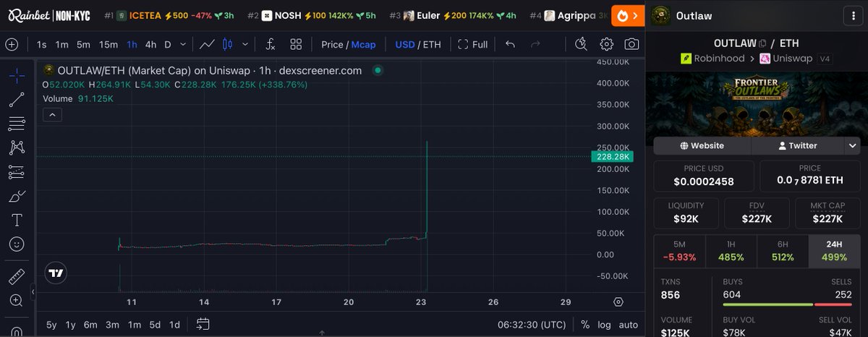Open the Fibonacci retracement tool
The width and height of the screenshot is (868, 337).
[x=17, y=124]
